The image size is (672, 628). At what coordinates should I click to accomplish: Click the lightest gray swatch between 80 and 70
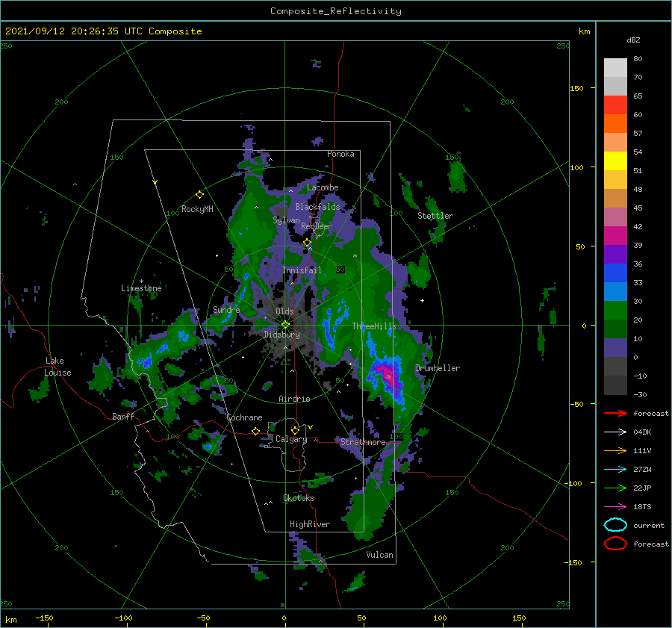(615, 68)
